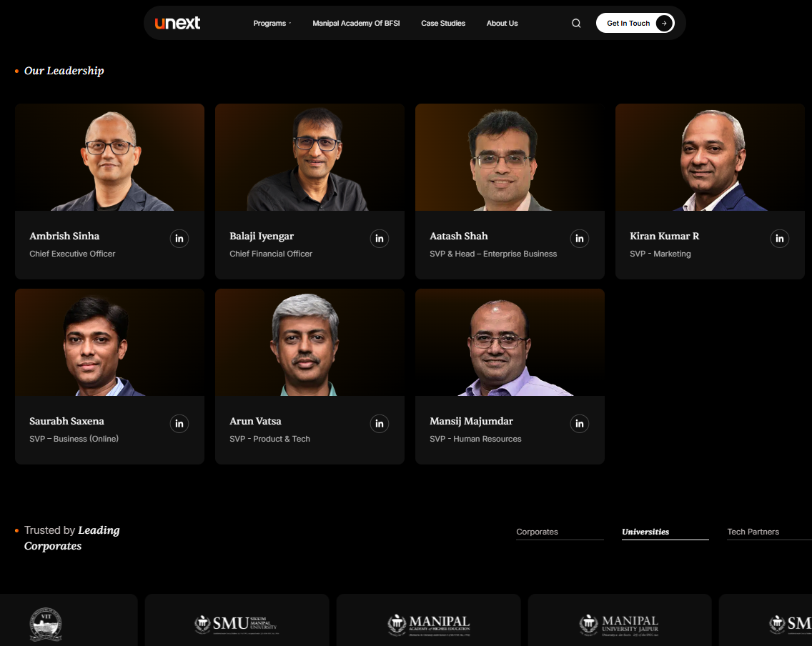812x646 pixels.
Task: Open Arun Vatsa's LinkedIn profile icon
Action: [x=380, y=423]
